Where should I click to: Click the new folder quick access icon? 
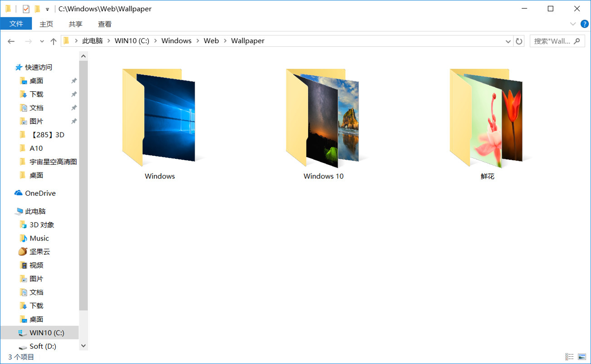coord(37,9)
